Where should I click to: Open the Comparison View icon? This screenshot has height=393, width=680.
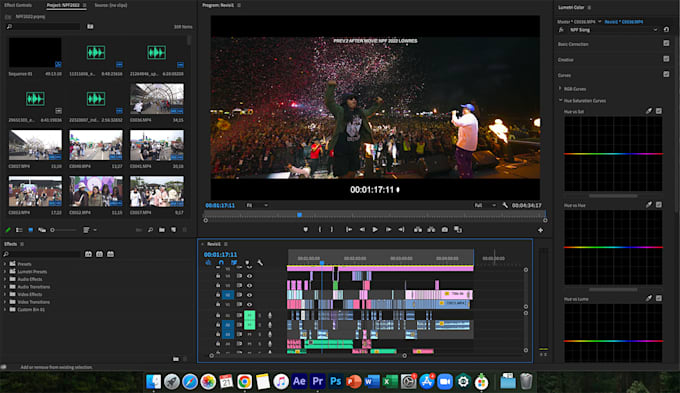[458, 229]
